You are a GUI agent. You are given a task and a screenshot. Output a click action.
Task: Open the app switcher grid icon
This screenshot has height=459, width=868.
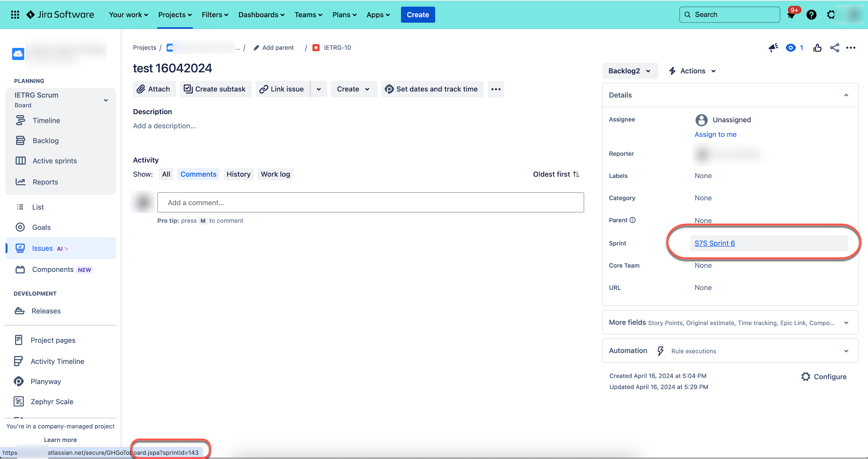coord(15,15)
